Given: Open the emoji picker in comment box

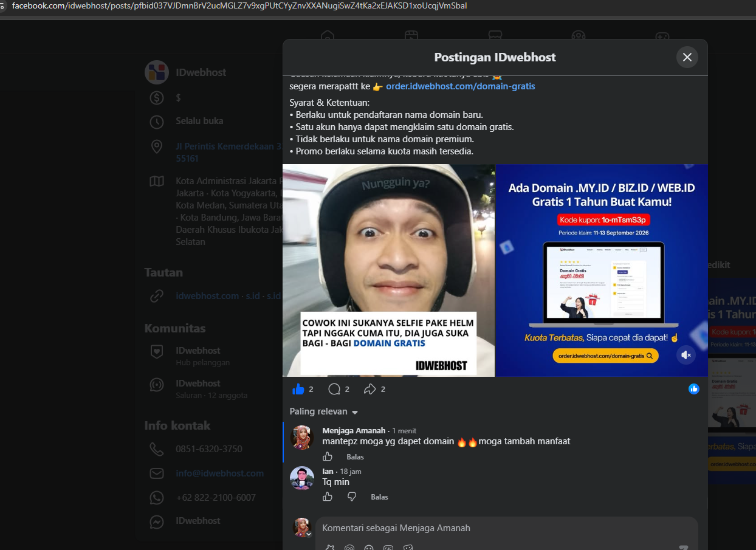Looking at the screenshot, I should pyautogui.click(x=369, y=547).
